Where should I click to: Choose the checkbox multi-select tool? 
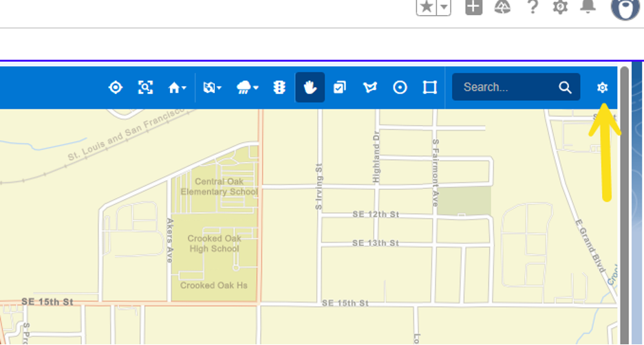point(340,87)
